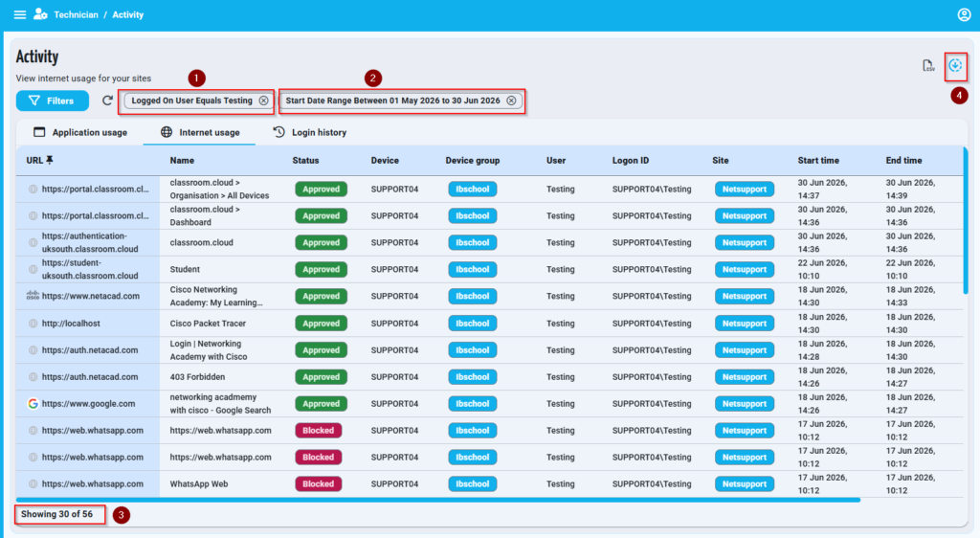Click the Activity breadcrumb

pos(128,14)
